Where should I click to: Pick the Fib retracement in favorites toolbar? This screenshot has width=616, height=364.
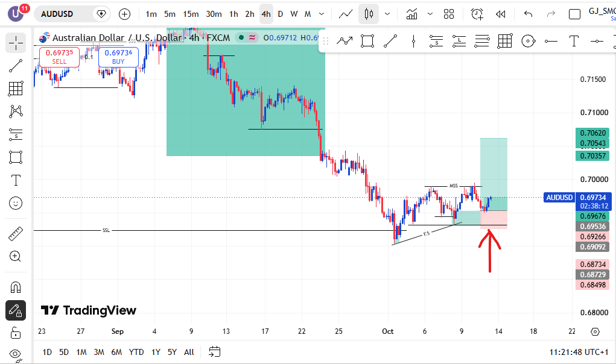[x=482, y=41]
